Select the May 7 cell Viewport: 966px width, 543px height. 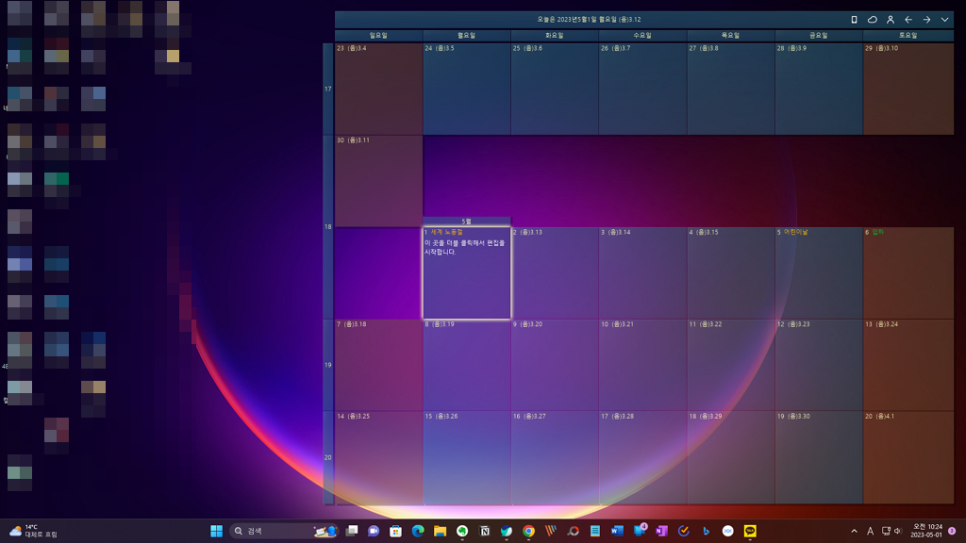tap(378, 365)
